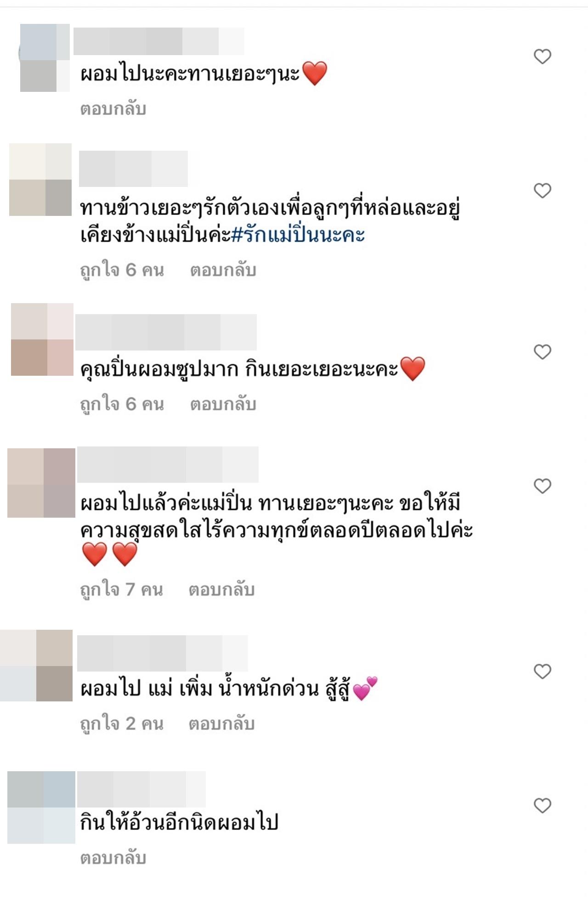Open avatar beside 'กินให้อ้วนอีกนิดผอมไป' comment
Viewport: 588px width, 898px height.
point(41,807)
